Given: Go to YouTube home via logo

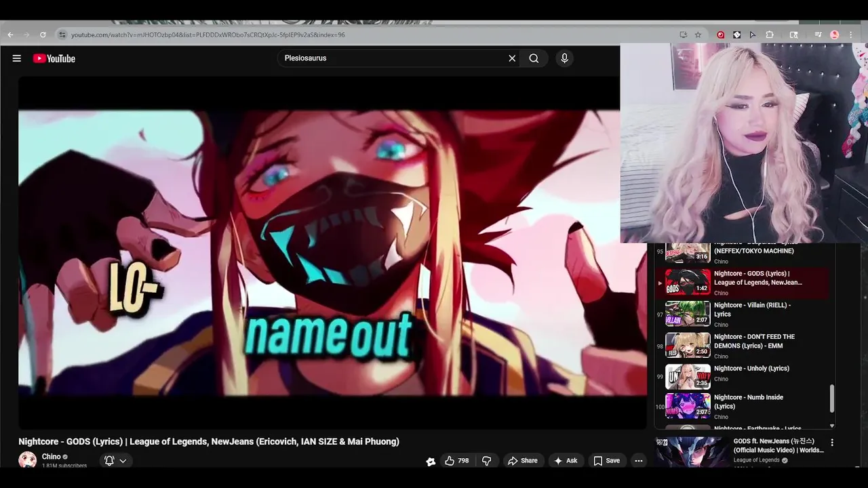Looking at the screenshot, I should [54, 58].
